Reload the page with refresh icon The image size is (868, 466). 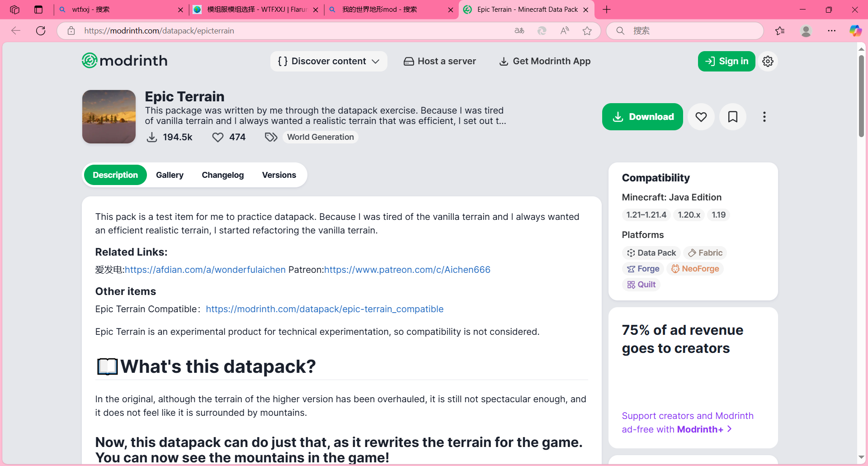[x=41, y=31]
